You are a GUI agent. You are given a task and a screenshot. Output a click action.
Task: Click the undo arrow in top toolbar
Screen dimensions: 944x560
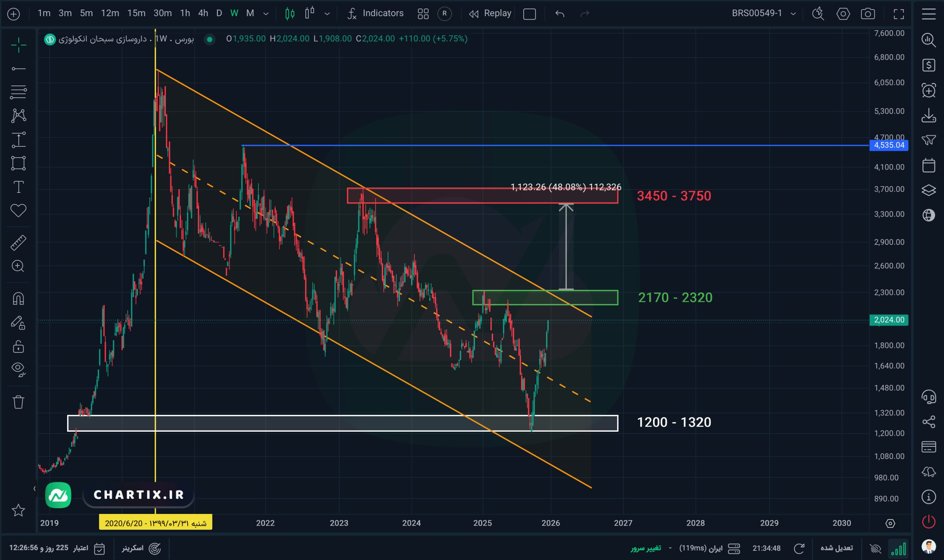560,14
